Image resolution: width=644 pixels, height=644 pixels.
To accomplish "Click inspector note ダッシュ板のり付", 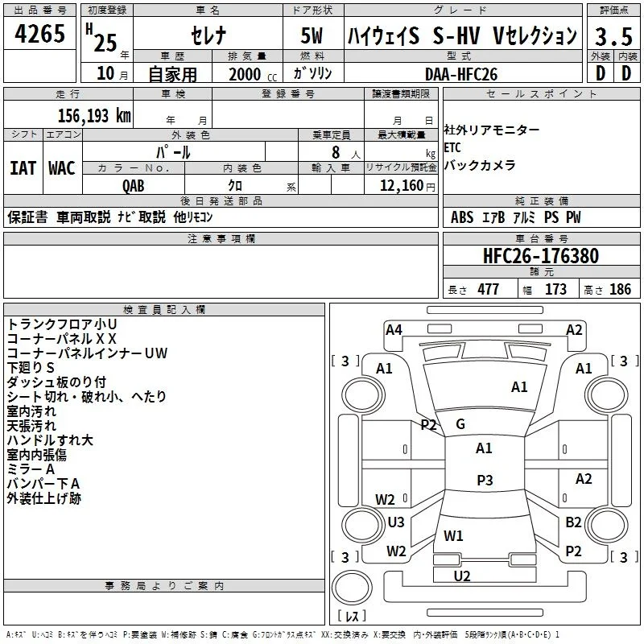I will tap(56, 382).
